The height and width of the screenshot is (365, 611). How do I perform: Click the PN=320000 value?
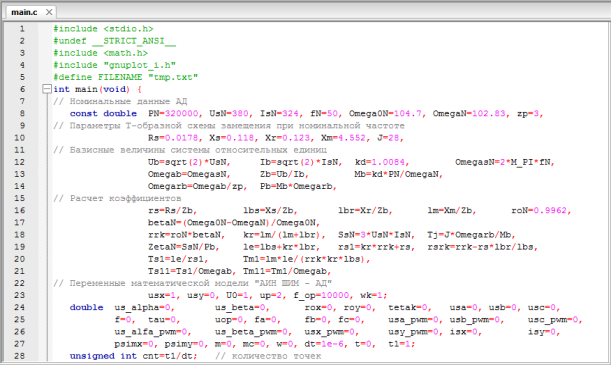point(173,113)
